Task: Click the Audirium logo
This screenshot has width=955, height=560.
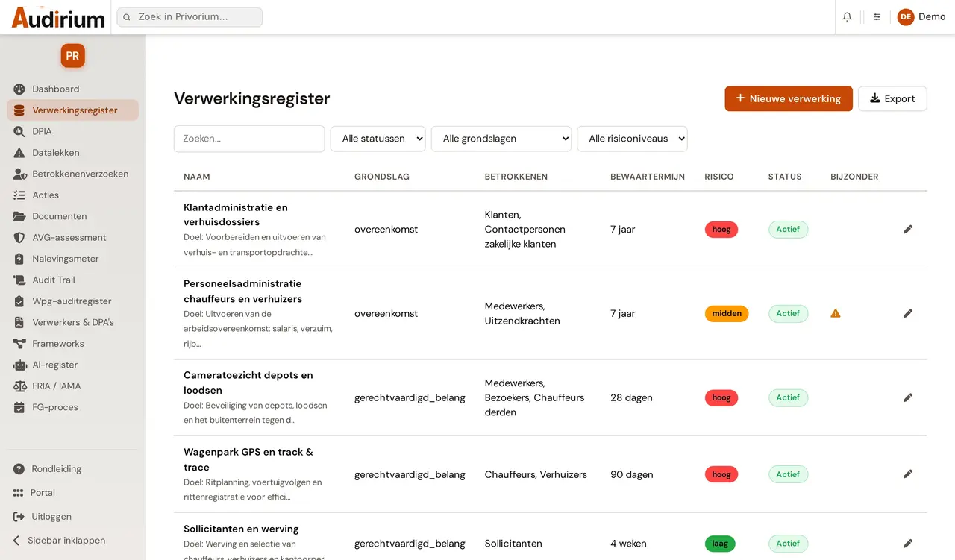Action: pos(58,17)
